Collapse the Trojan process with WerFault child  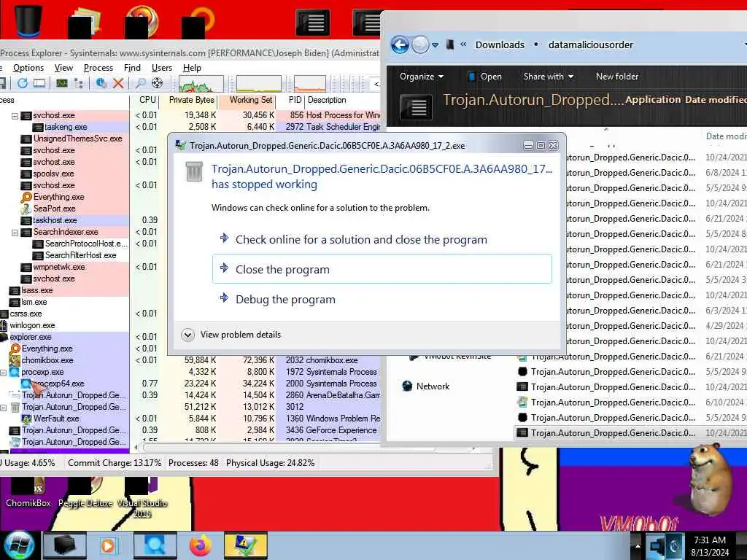4,408
